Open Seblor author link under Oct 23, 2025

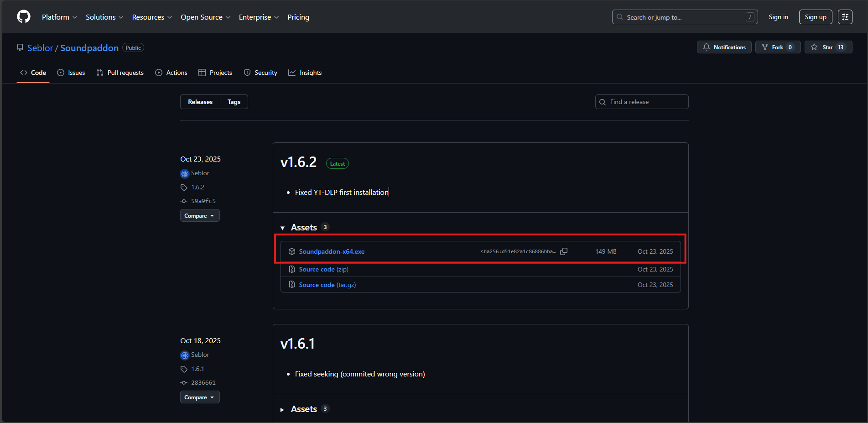pos(200,173)
